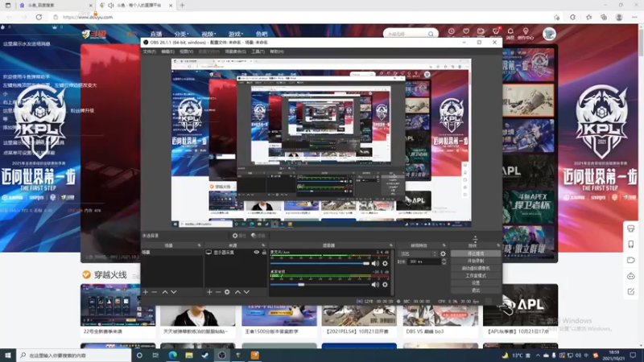The width and height of the screenshot is (644, 362).
Task: Open Douyu creator center lightbulb icon
Action: point(526,31)
